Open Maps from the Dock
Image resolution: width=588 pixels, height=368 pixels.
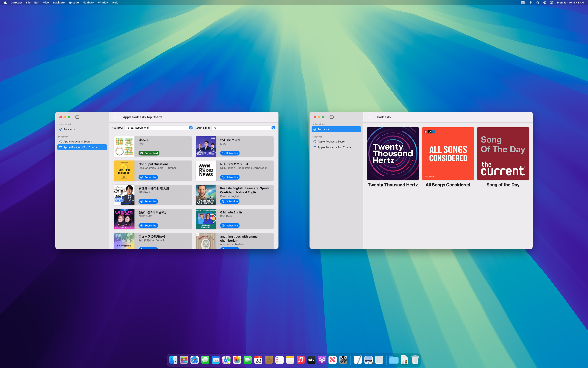pyautogui.click(x=226, y=360)
